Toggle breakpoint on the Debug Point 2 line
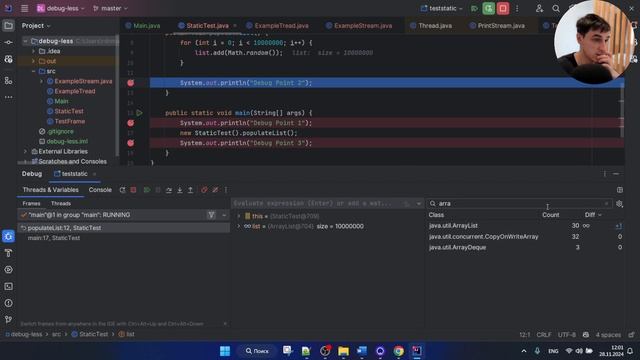The width and height of the screenshot is (640, 360). [x=131, y=83]
